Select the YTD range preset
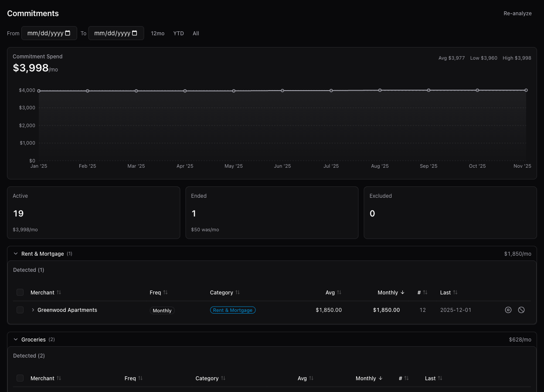 pos(178,33)
